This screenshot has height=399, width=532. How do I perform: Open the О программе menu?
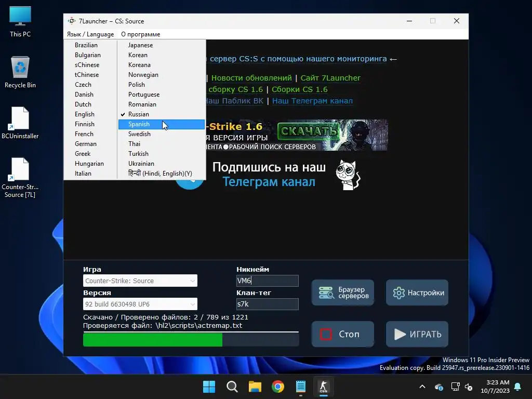(140, 34)
